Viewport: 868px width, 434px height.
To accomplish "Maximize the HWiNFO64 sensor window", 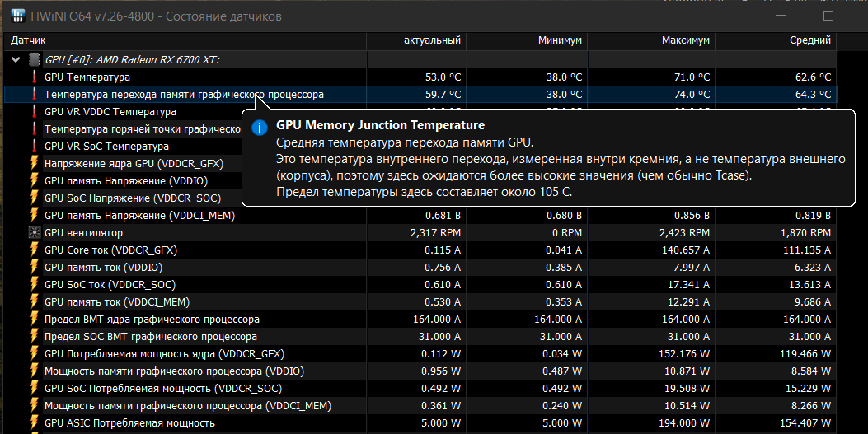I will (x=828, y=16).
